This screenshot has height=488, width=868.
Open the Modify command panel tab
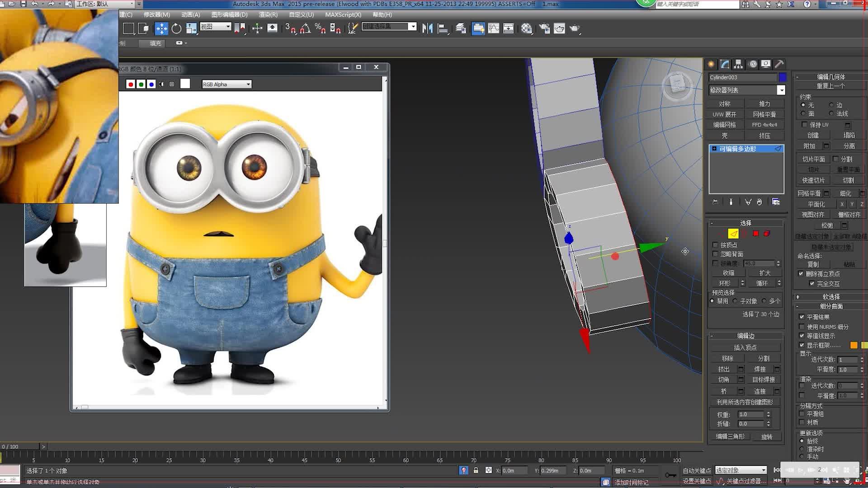tap(725, 64)
